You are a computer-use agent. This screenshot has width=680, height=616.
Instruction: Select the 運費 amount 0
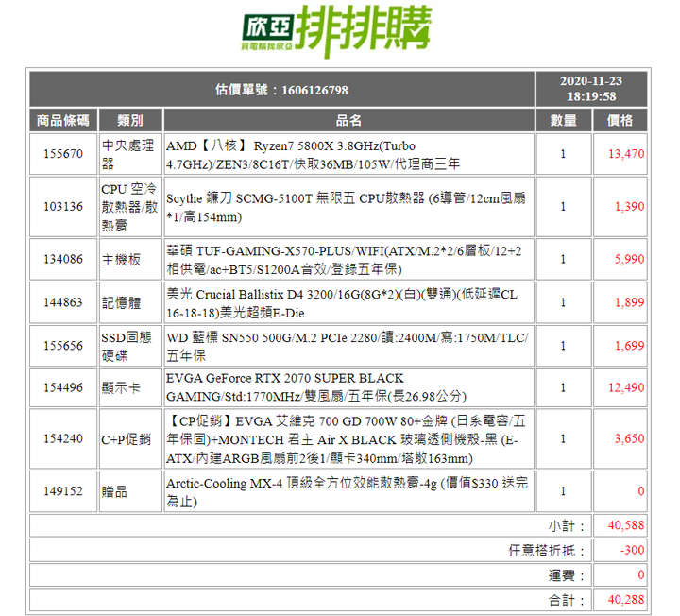click(x=641, y=574)
